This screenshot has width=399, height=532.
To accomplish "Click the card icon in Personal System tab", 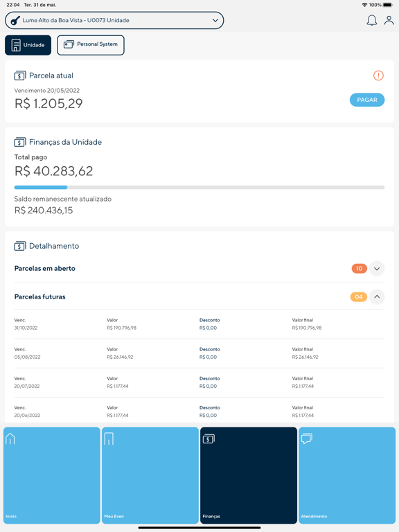I will [x=69, y=44].
